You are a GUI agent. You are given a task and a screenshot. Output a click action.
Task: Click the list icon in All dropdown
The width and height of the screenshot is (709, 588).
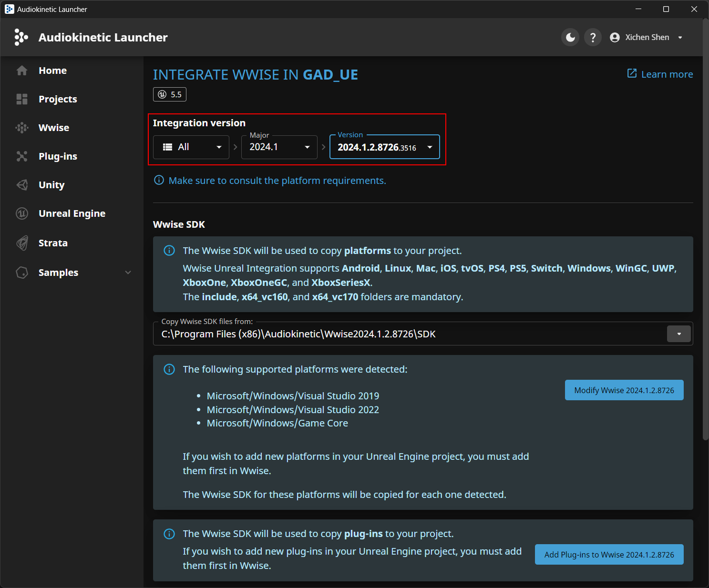tap(167, 147)
